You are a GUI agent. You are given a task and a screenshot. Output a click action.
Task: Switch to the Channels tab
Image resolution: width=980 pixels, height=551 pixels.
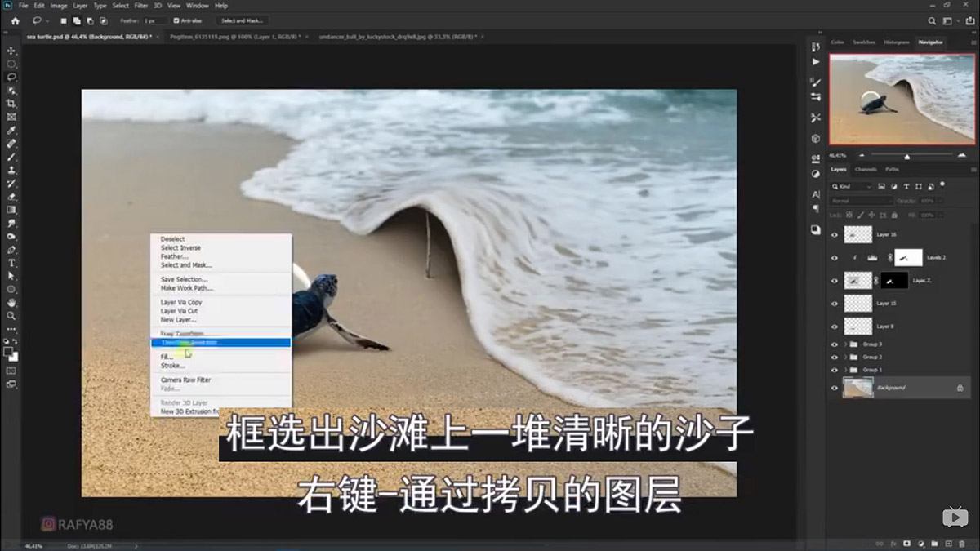coord(866,170)
